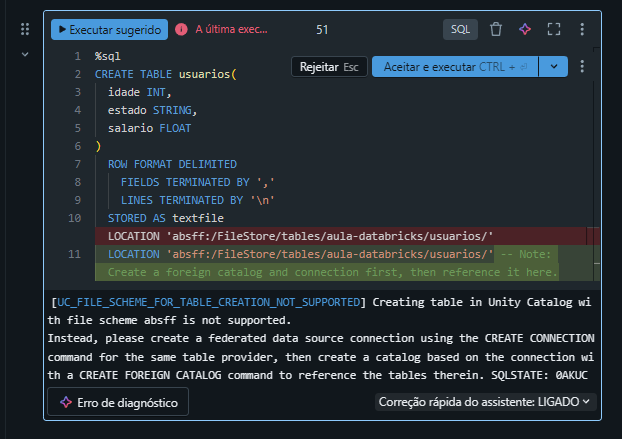Click the 'STORED AS textfile' code line
The height and width of the screenshot is (439, 622).
click(165, 218)
